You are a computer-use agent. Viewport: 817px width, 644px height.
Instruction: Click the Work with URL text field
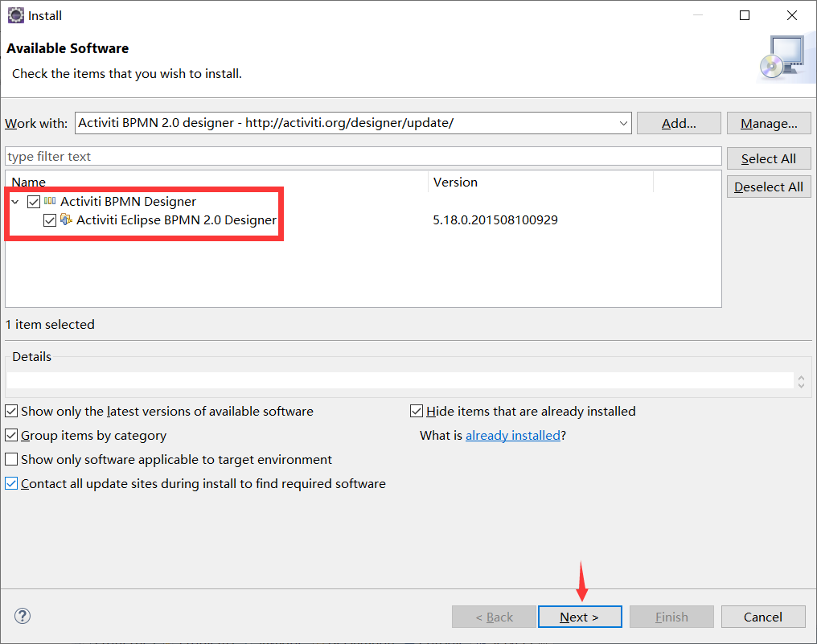coord(353,123)
